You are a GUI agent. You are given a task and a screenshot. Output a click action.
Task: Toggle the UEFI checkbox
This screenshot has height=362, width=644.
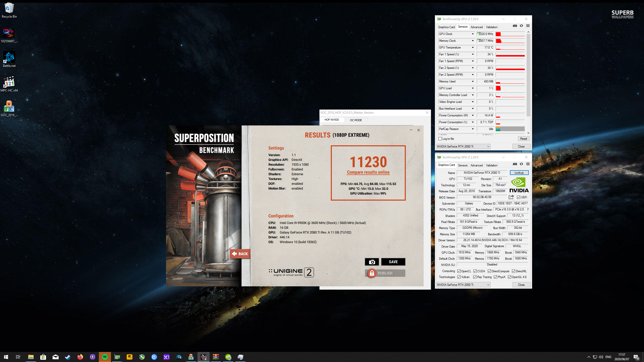[x=519, y=197]
